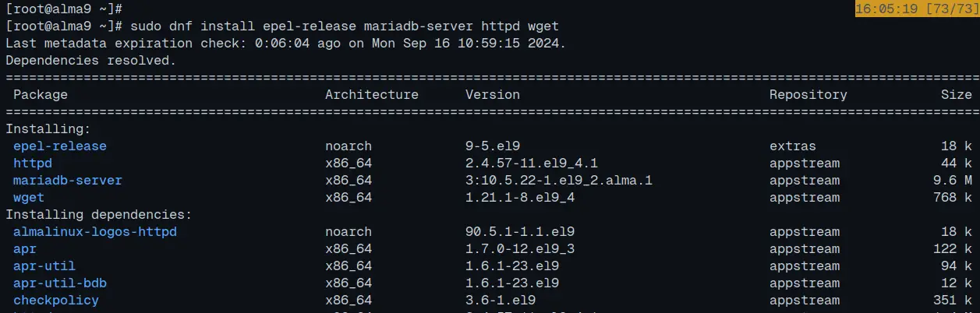Select the checkpolicy package entry

tap(55, 301)
